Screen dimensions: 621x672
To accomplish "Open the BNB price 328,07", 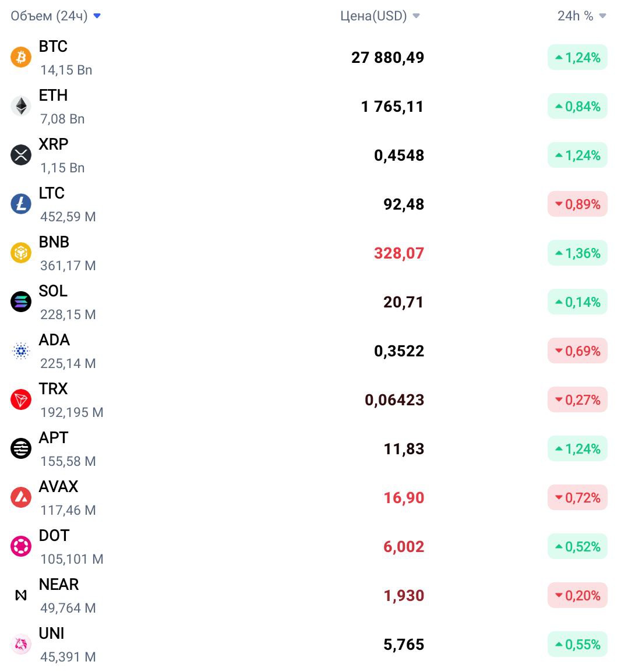I will click(x=399, y=253).
